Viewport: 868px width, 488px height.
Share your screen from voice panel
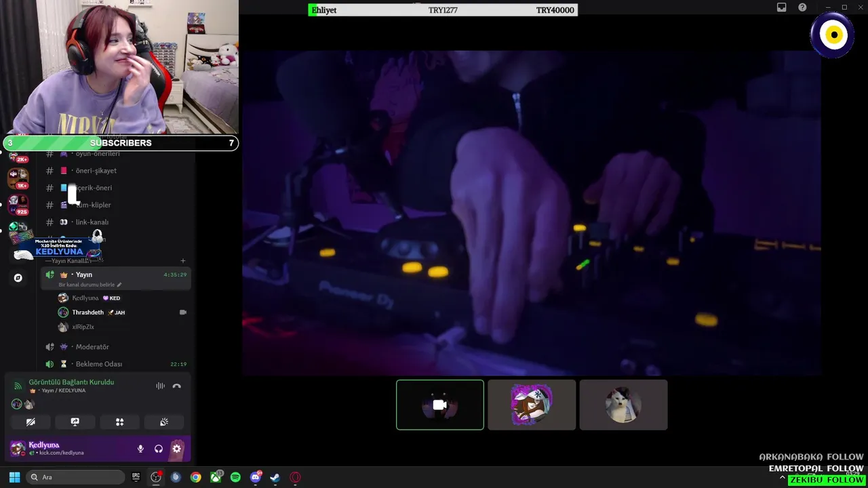coord(75,422)
